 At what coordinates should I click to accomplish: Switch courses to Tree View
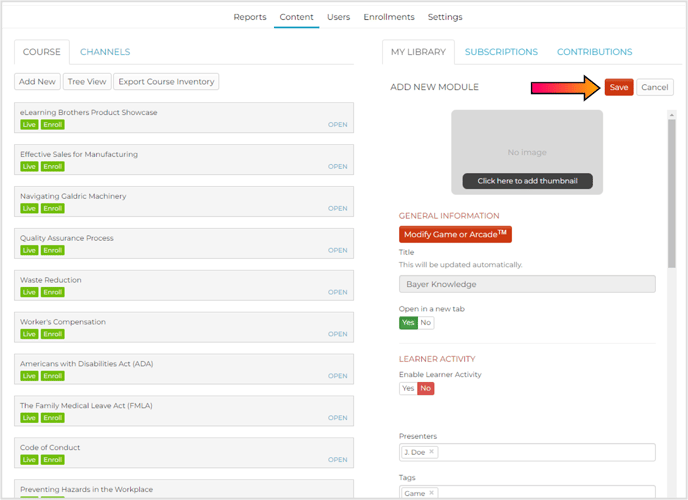[87, 82]
